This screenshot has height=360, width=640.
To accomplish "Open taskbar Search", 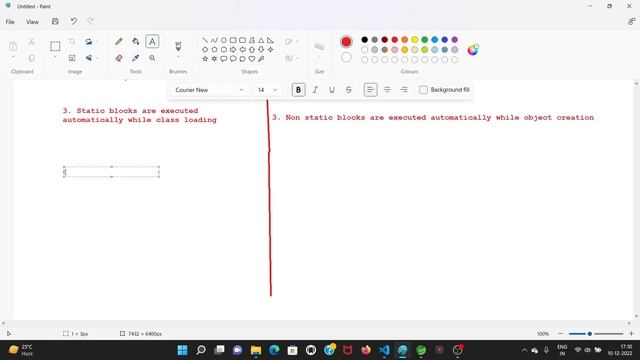I will pos(201,350).
